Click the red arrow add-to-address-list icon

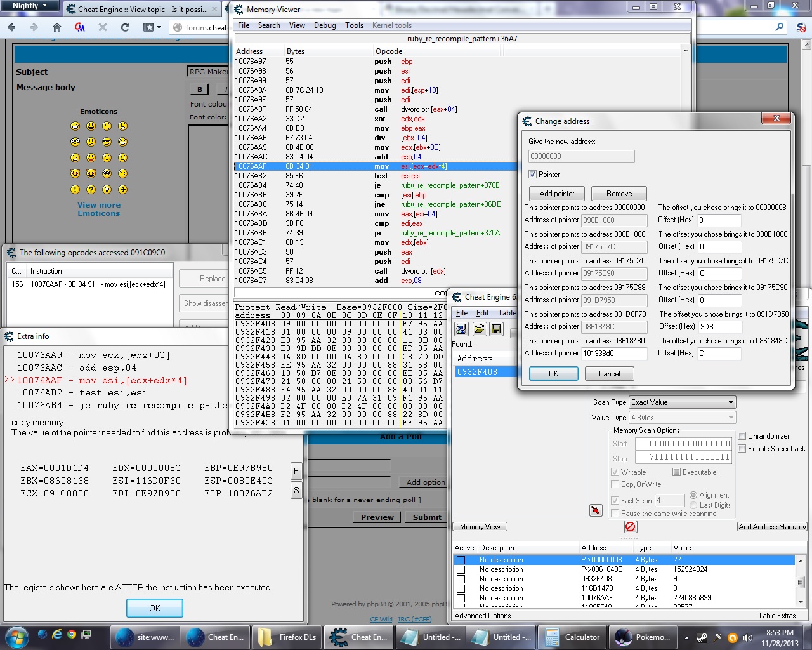596,510
